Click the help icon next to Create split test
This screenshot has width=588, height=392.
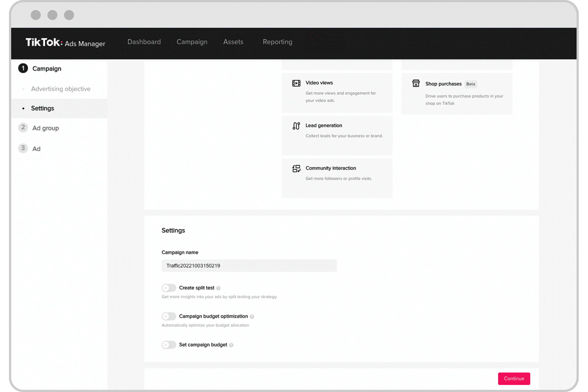219,287
